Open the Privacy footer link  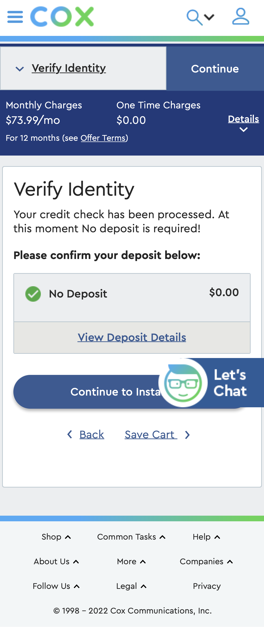(x=207, y=586)
